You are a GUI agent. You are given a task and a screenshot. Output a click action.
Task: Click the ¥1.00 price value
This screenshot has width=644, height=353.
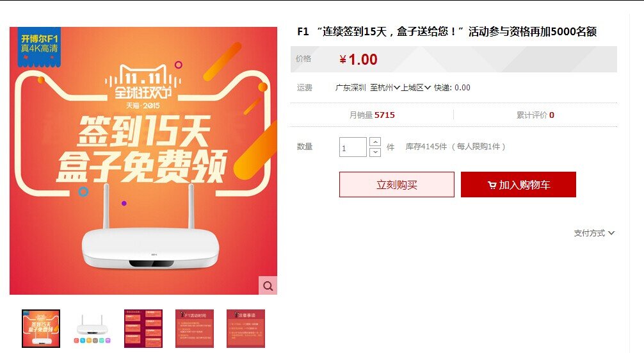(x=358, y=60)
